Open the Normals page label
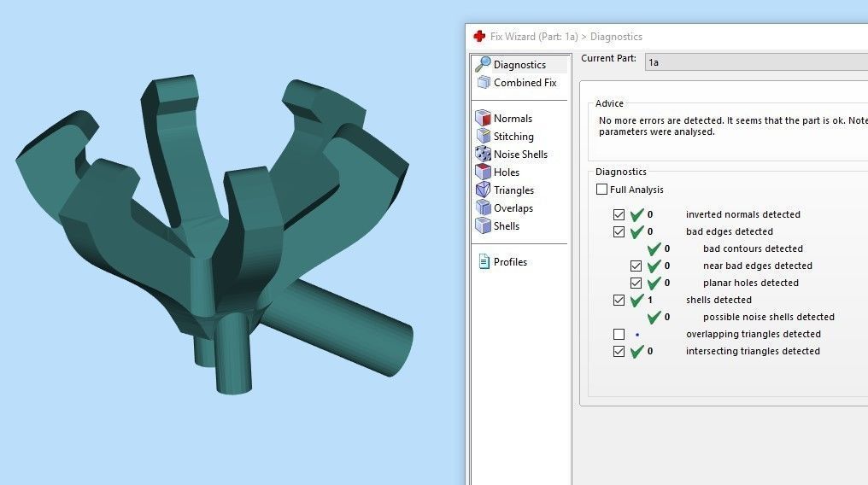This screenshot has width=868, height=485. click(x=513, y=119)
